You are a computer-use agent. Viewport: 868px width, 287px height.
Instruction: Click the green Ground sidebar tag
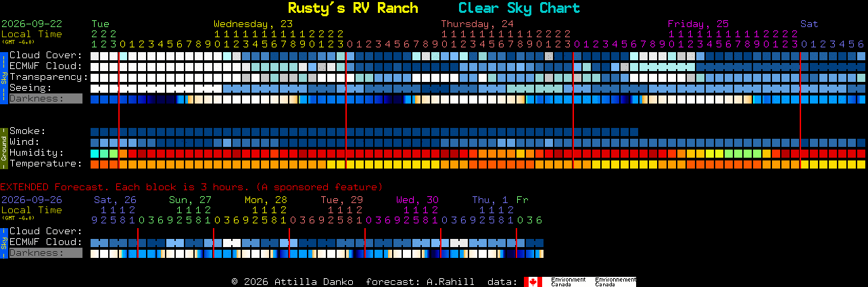(x=3, y=148)
